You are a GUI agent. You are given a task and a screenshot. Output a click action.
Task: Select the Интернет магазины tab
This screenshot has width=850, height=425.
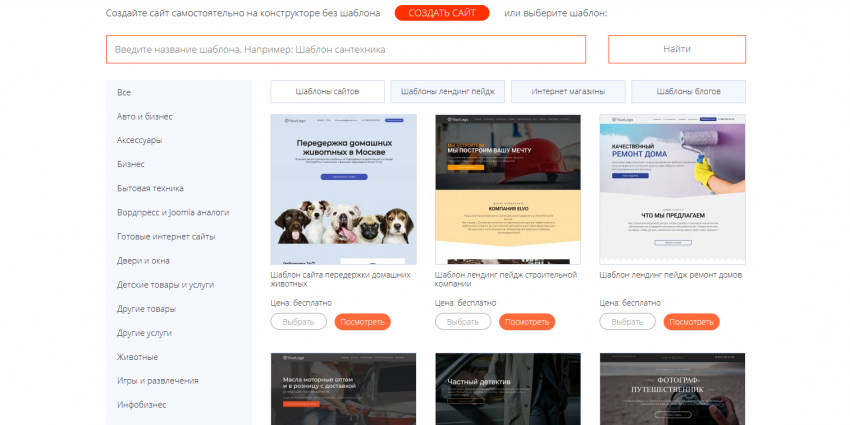(568, 92)
